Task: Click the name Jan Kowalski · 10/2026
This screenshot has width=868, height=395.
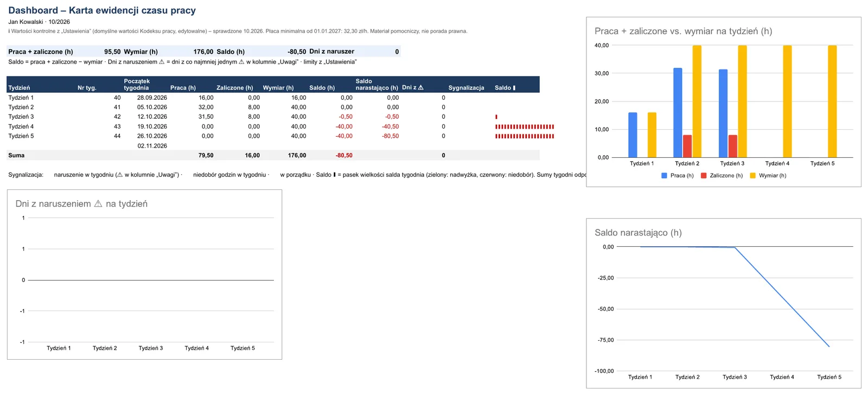Action: [x=39, y=22]
